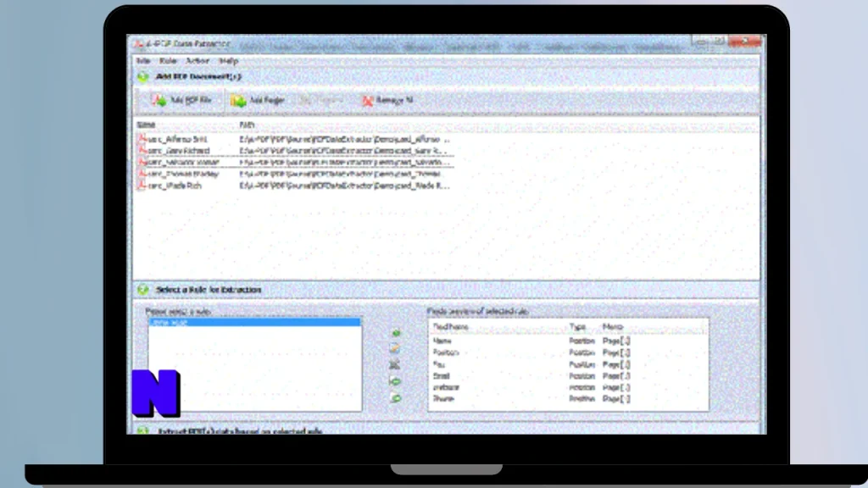Sort list by Path column header
Image resolution: width=868 pixels, height=488 pixels.
[x=247, y=125]
